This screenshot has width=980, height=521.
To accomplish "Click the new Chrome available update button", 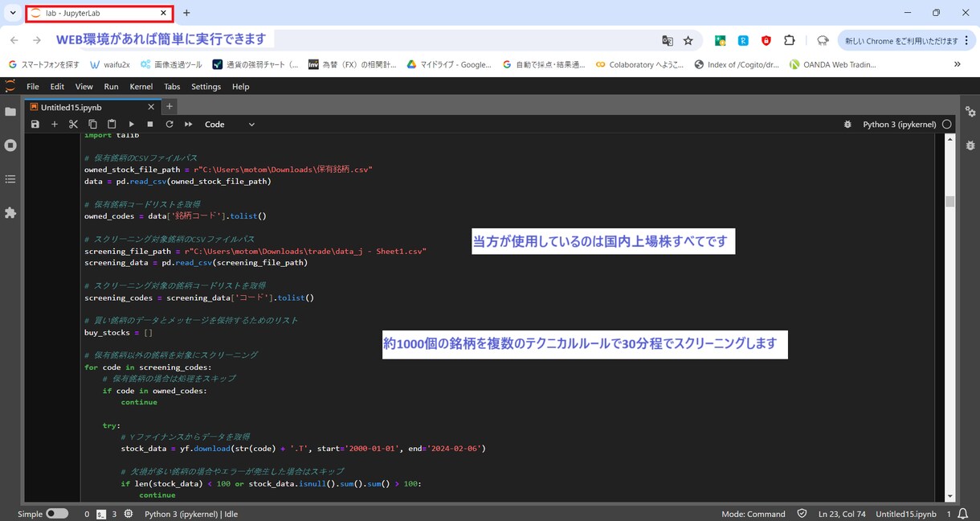I will (905, 40).
